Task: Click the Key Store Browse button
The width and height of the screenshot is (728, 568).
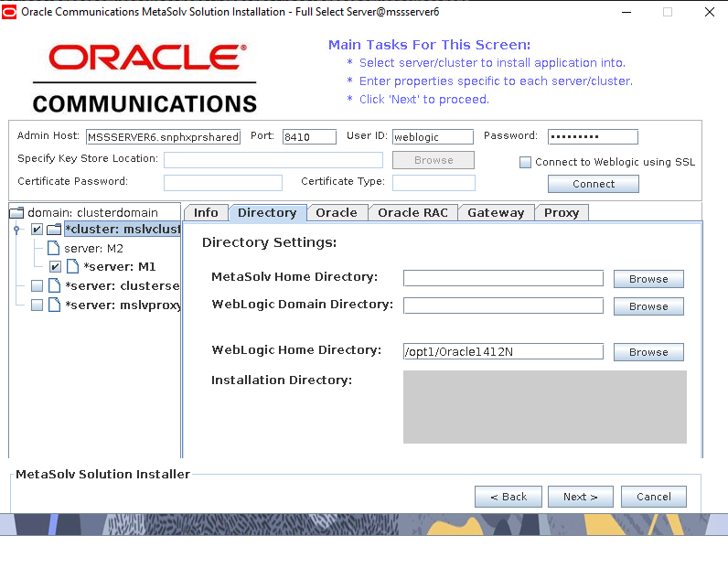Action: (434, 160)
